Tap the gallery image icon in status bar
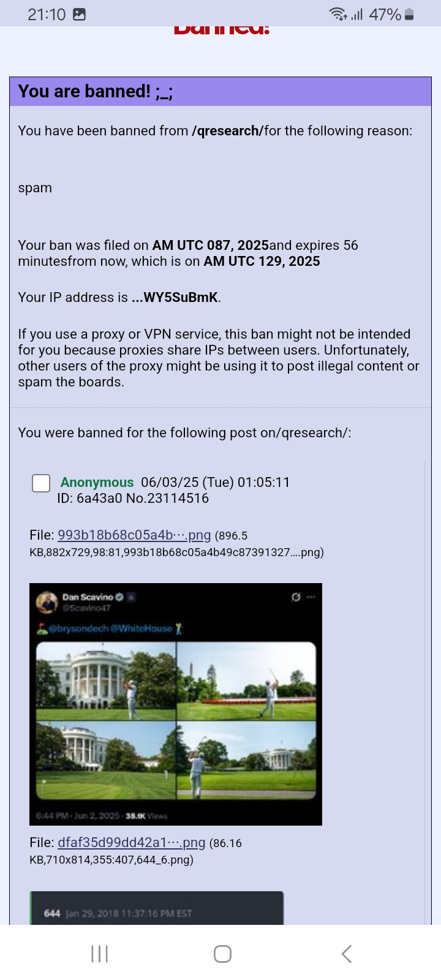Screen dimensions: 441x980 (80, 15)
